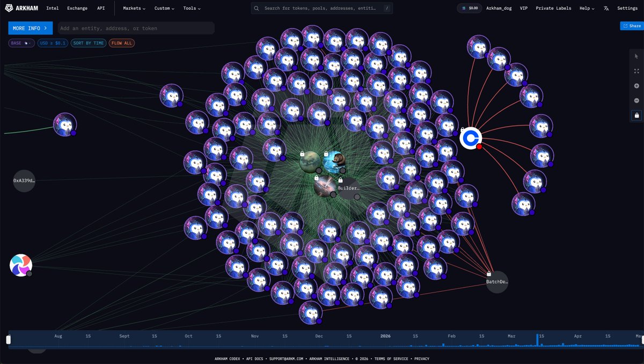Click the $0.00 balance pill icon
Image resolution: width=644 pixels, height=364 pixels.
point(464,9)
